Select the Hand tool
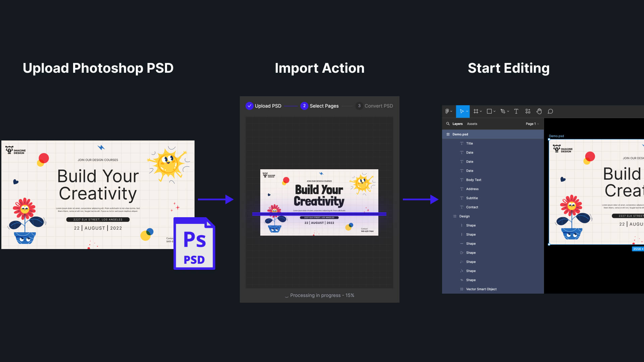Screen dimensions: 644x362 tap(539, 111)
